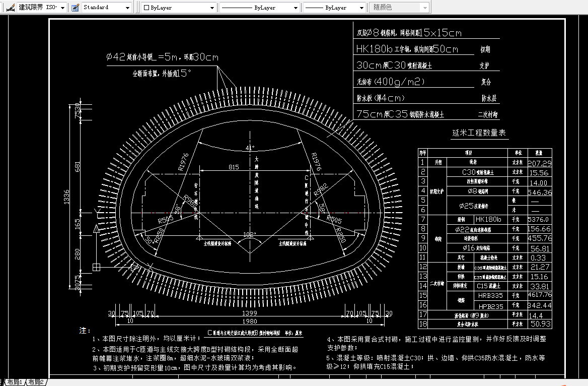The image size is (588, 386).
Task: Select the 5376.0 quantity cell
Action: [x=540, y=219]
